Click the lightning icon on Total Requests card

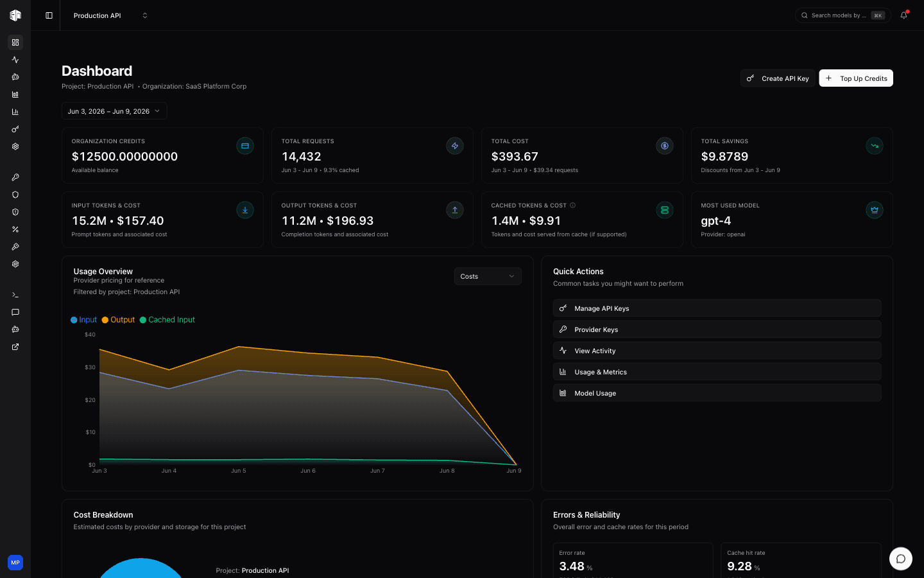click(x=455, y=146)
